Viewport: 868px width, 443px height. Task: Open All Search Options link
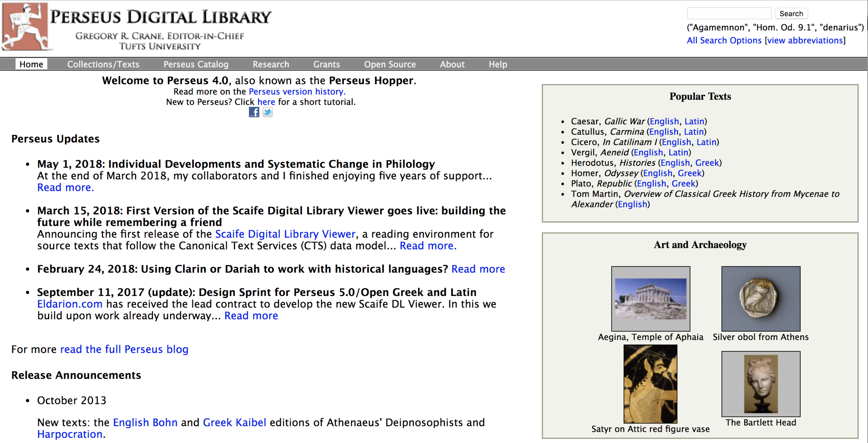tap(724, 40)
